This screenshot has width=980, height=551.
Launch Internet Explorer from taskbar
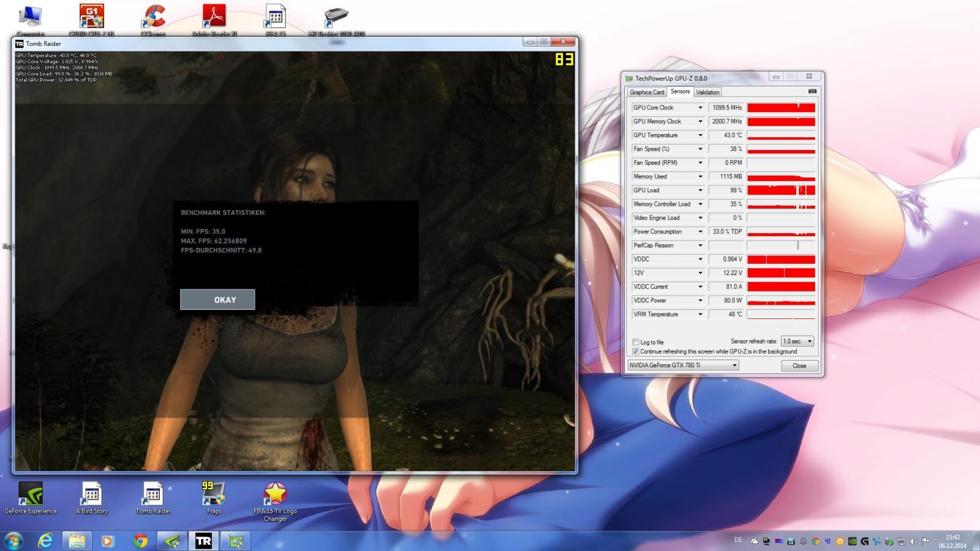[x=45, y=541]
